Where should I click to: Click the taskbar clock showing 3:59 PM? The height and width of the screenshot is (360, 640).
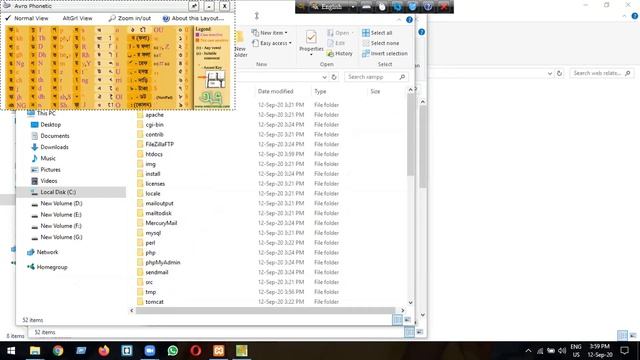(x=600, y=351)
